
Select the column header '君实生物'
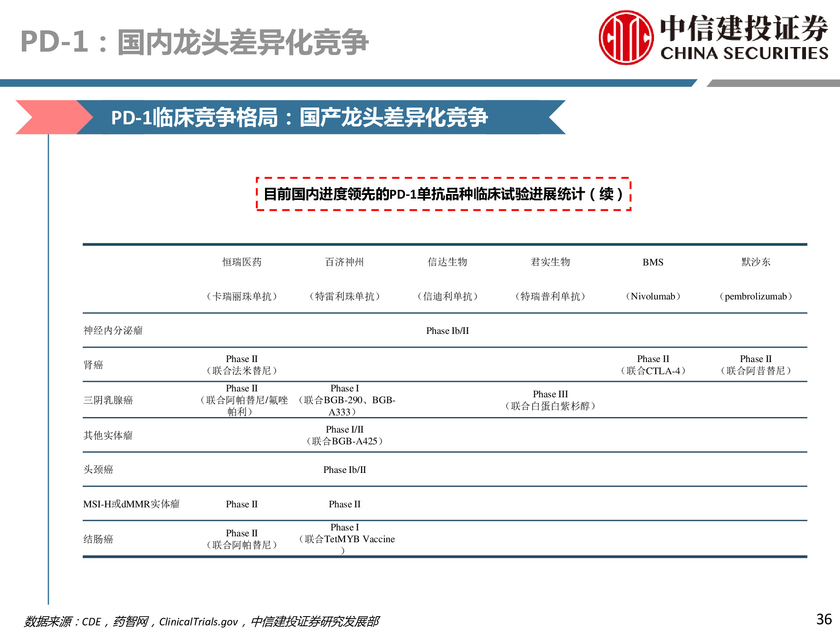(551, 262)
